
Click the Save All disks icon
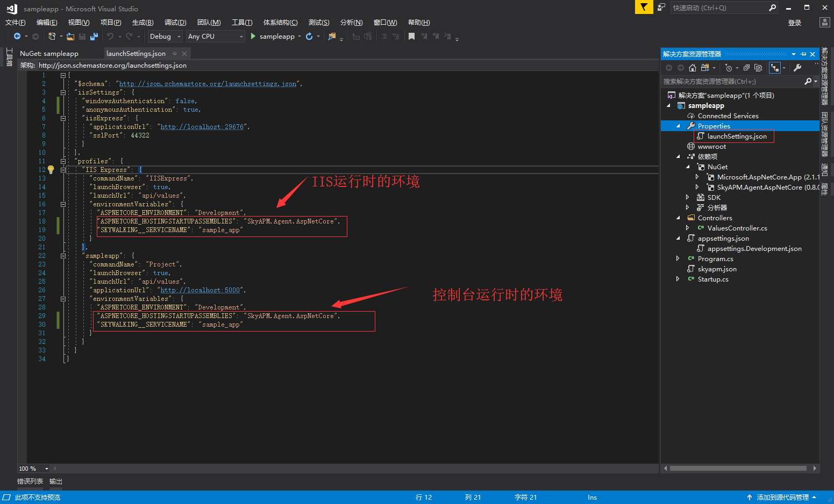(94, 37)
